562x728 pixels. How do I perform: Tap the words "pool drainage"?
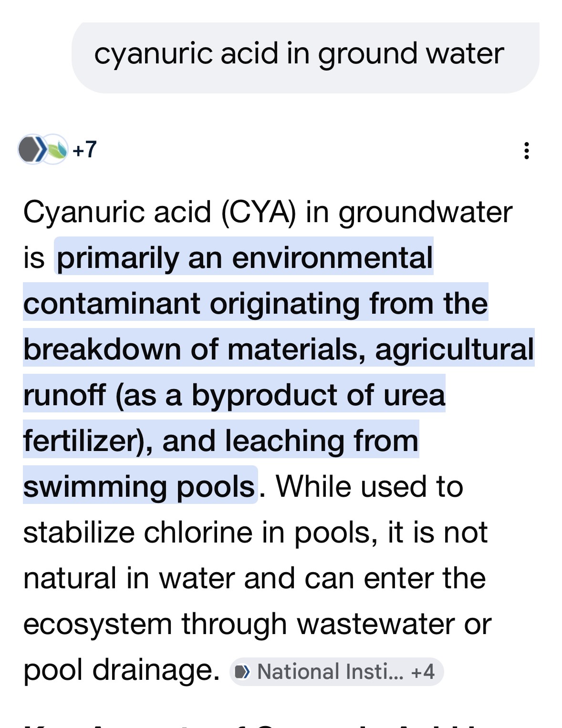pos(121,670)
